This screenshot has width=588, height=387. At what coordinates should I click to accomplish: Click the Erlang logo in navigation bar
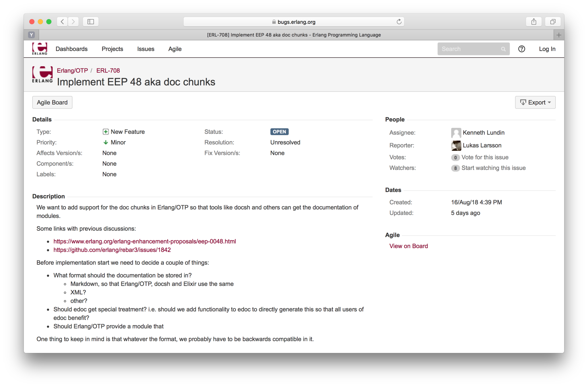click(x=40, y=49)
